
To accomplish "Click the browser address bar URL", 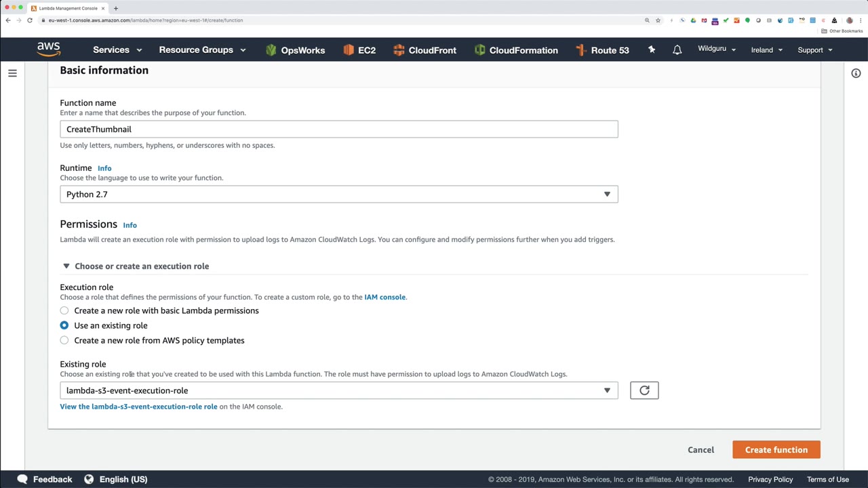I will click(146, 20).
